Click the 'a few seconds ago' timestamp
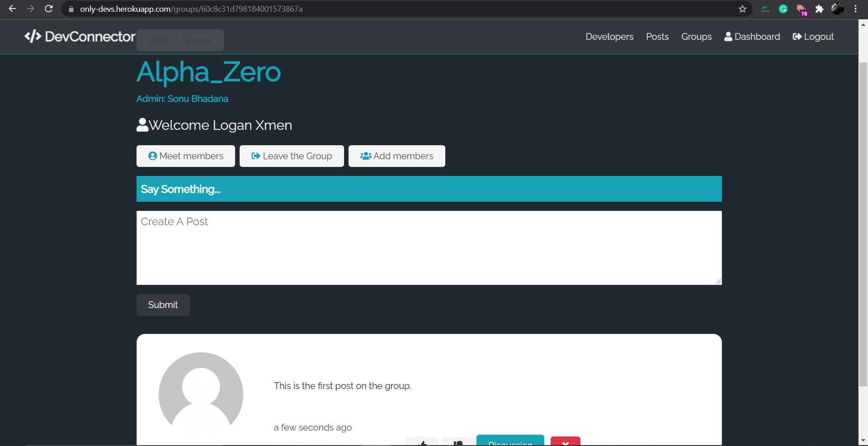This screenshot has height=446, width=868. [313, 427]
